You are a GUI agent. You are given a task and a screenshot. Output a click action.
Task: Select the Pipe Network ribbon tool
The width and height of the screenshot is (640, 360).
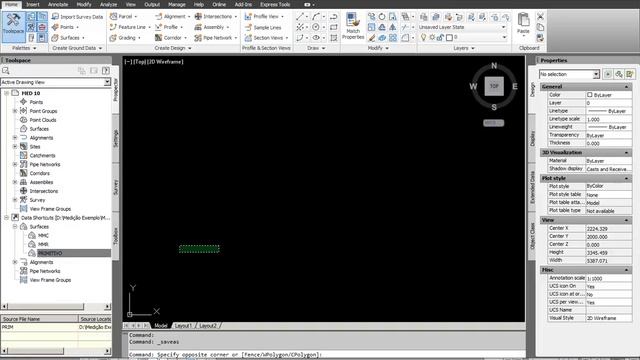pyautogui.click(x=216, y=38)
